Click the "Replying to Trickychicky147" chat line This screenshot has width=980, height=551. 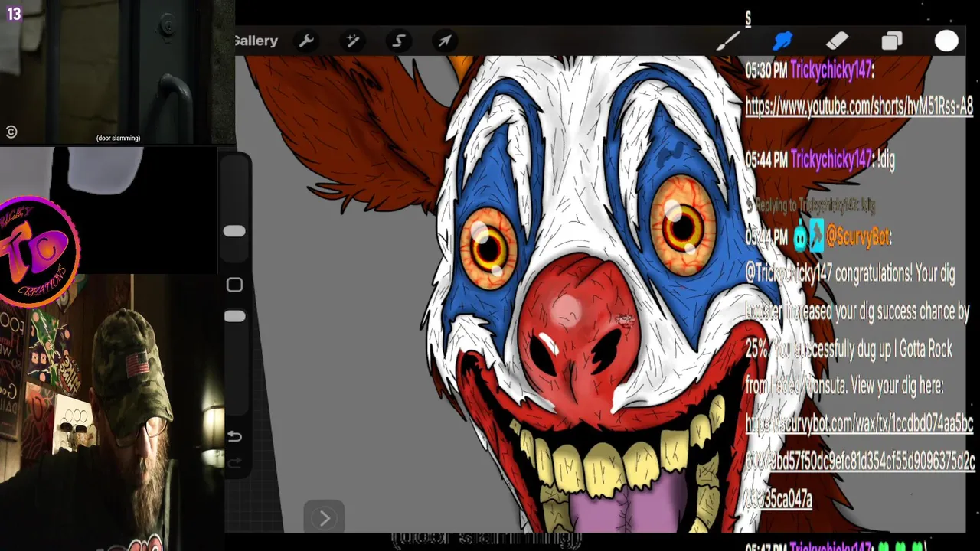pos(812,205)
